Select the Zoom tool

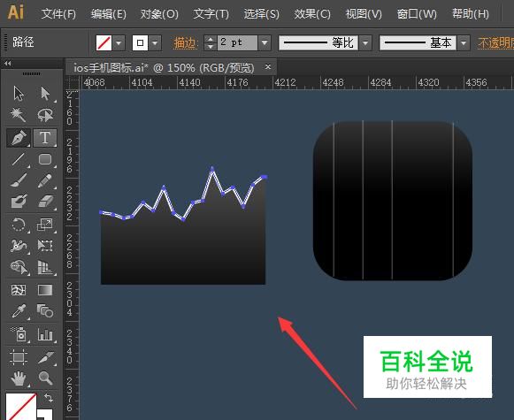click(x=45, y=378)
